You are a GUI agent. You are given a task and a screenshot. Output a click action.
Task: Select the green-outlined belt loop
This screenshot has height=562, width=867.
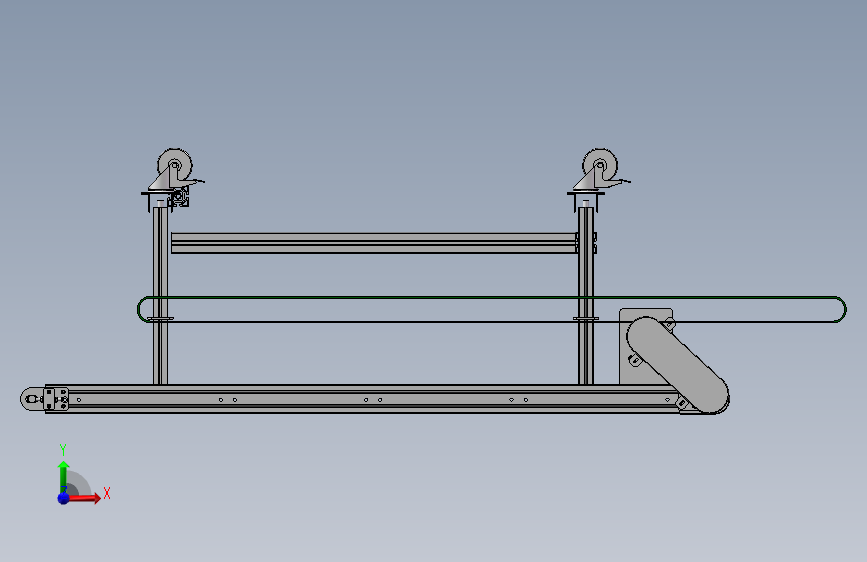pos(492,309)
